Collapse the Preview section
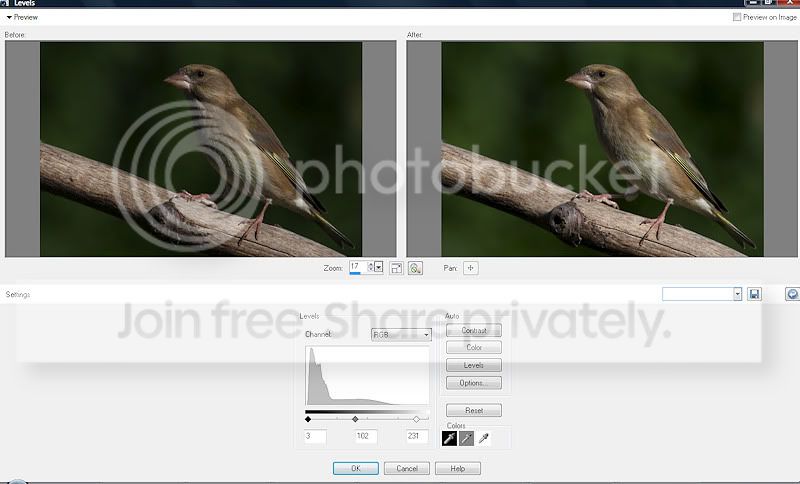This screenshot has height=484, width=800. (10, 17)
